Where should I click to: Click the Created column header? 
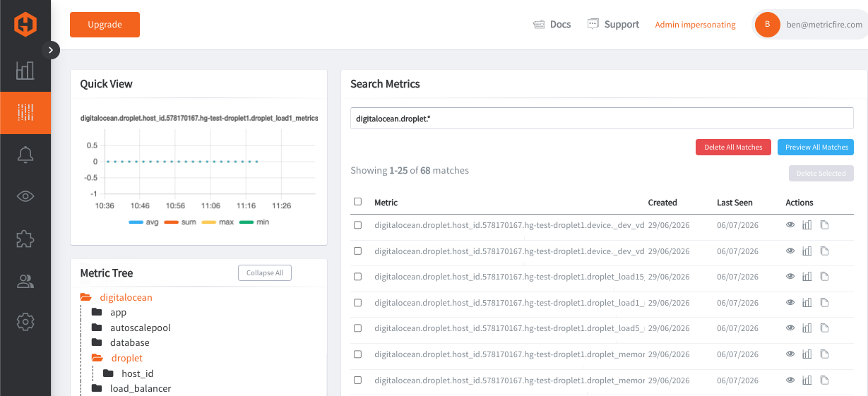point(662,203)
